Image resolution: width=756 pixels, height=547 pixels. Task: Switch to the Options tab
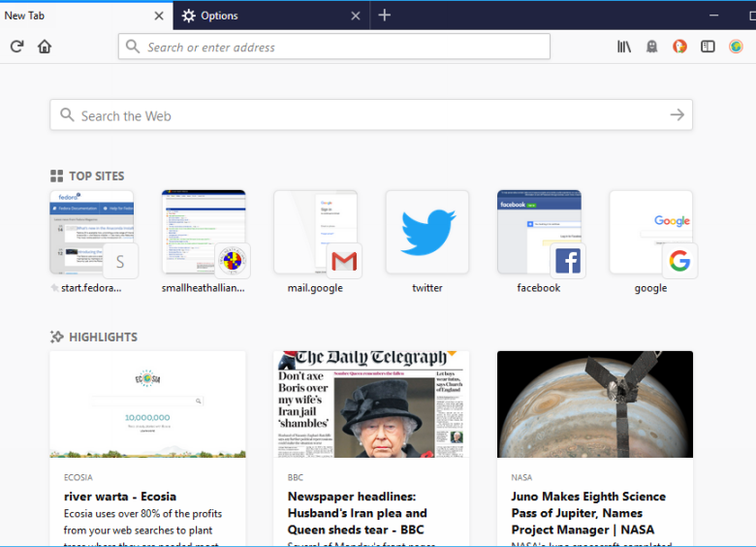click(x=262, y=16)
